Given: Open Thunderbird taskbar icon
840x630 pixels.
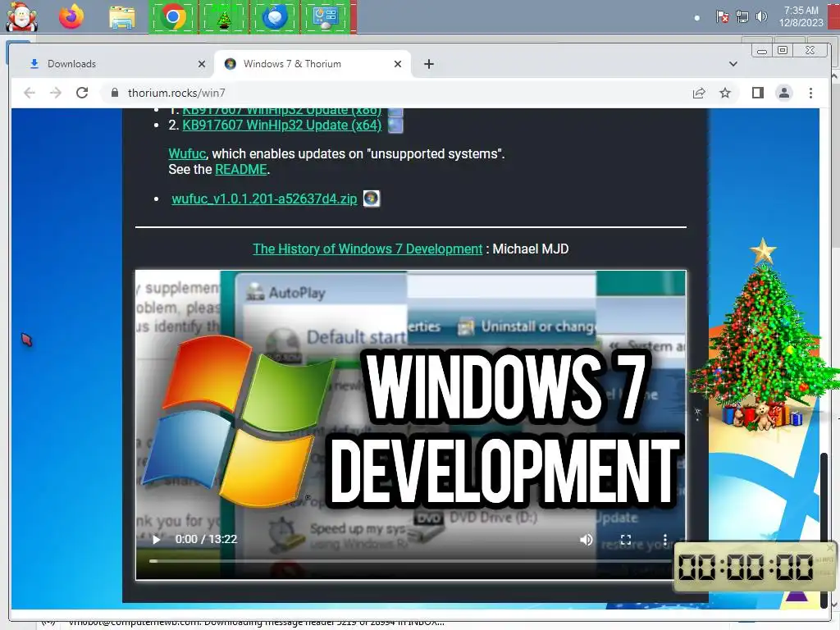Looking at the screenshot, I should pos(275,17).
